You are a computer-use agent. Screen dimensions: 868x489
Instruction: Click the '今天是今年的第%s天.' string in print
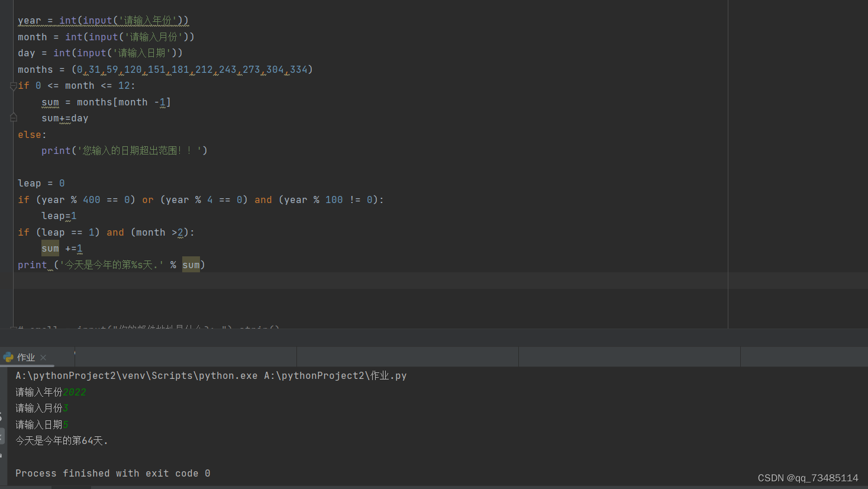112,265
